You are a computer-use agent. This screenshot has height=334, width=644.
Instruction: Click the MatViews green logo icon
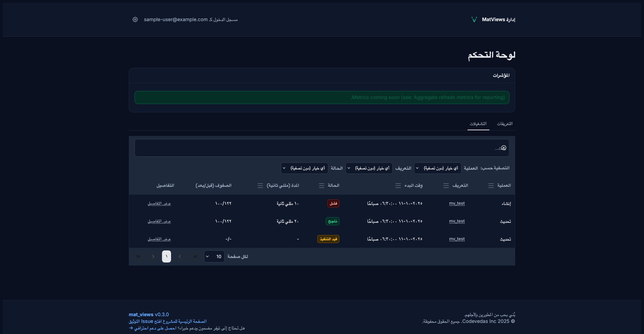[474, 19]
